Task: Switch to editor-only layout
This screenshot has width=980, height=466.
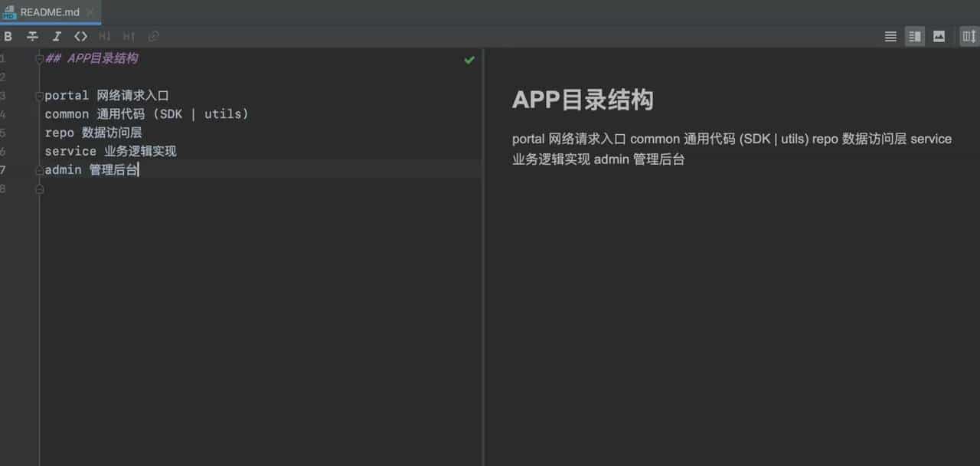Action: click(x=890, y=36)
